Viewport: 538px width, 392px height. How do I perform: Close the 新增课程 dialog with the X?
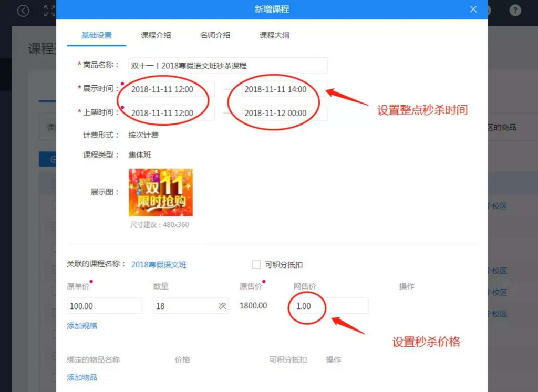[473, 9]
